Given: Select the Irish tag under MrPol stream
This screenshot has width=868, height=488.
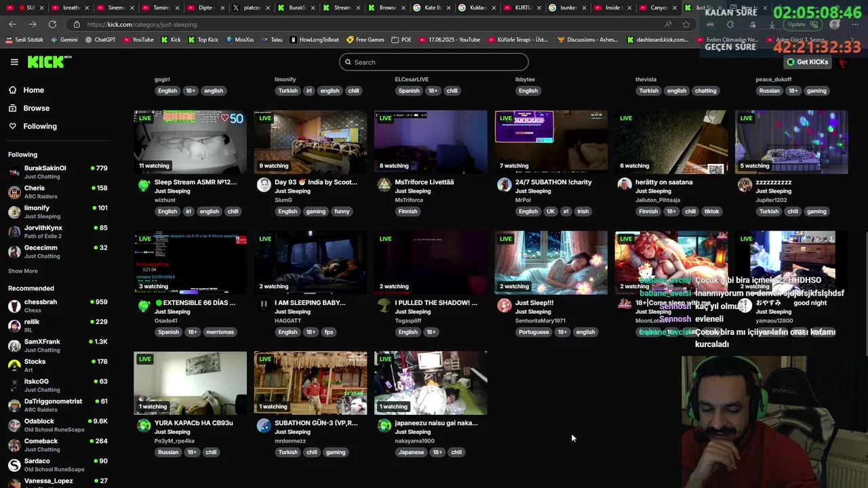Looking at the screenshot, I should pyautogui.click(x=583, y=211).
